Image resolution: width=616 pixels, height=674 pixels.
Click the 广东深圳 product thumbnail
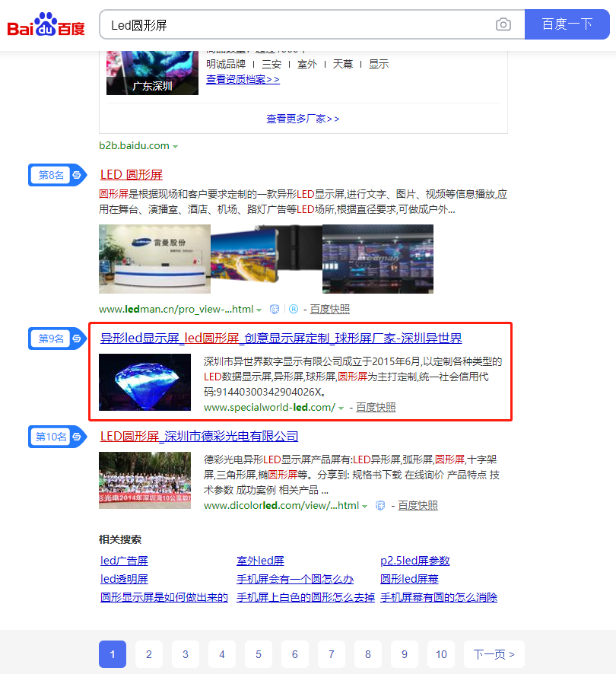pyautogui.click(x=152, y=73)
